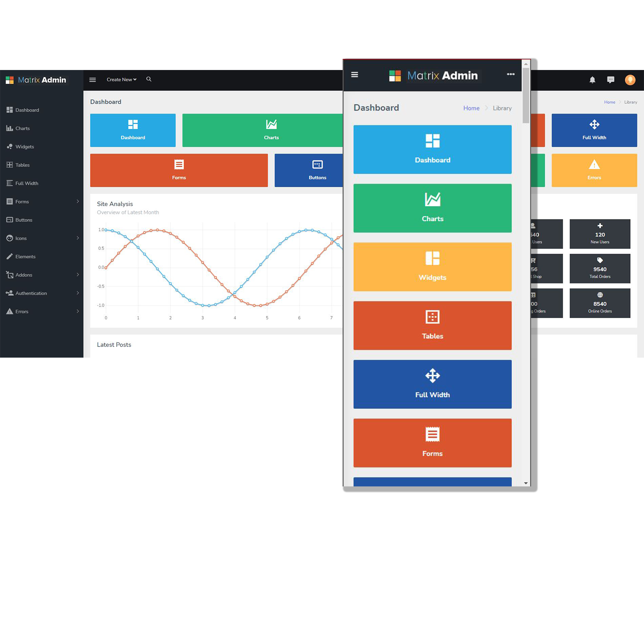Click the Dashboard icon in sidebar
The image size is (644, 644).
(9, 110)
